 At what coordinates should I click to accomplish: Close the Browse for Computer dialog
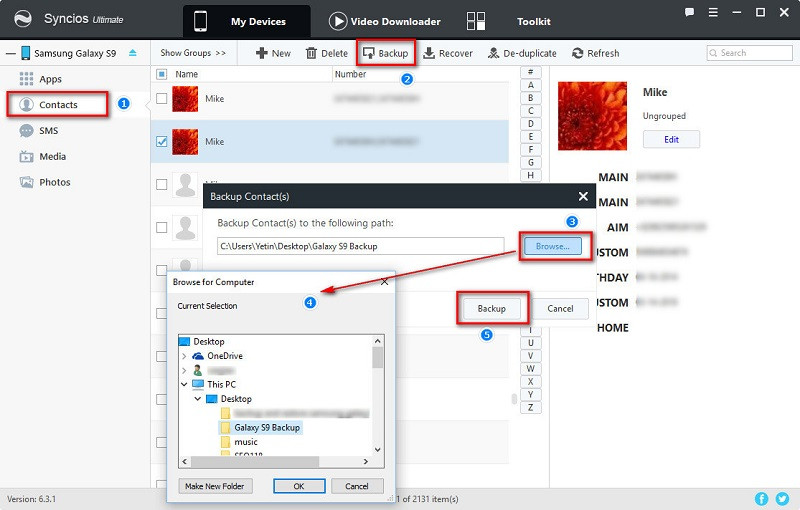tap(385, 282)
